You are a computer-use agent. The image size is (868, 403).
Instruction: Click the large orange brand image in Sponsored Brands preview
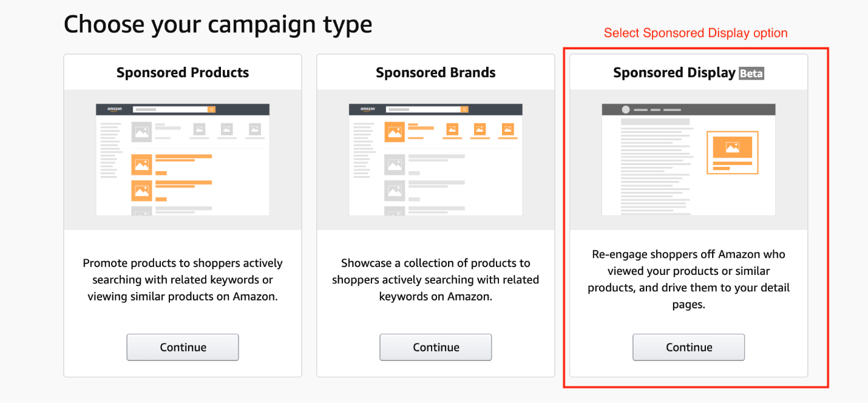coord(395,132)
